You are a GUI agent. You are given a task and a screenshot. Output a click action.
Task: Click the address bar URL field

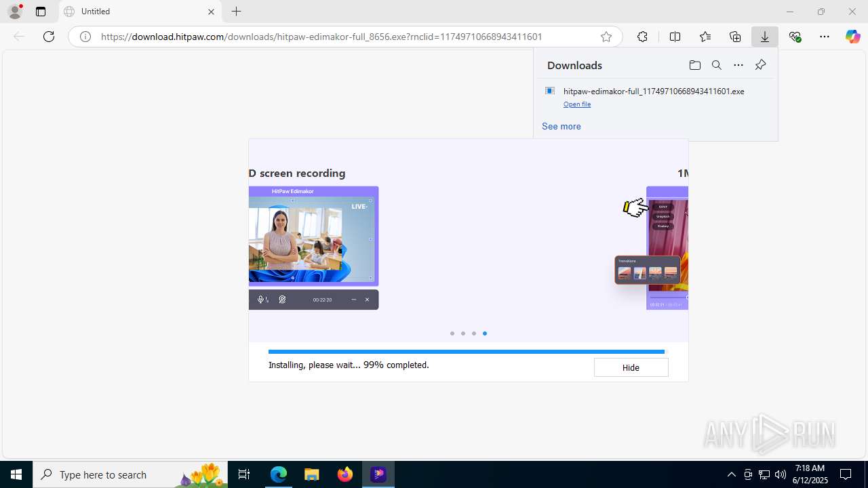346,37
